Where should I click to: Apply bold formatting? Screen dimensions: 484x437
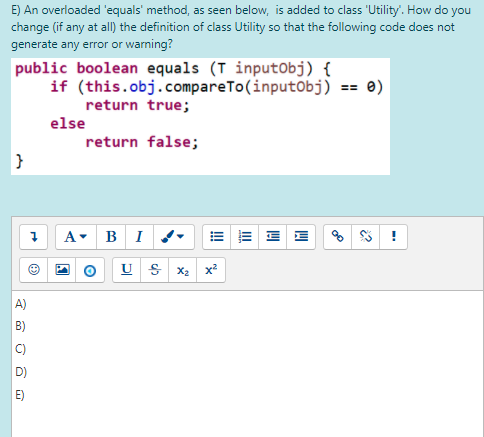pos(111,237)
